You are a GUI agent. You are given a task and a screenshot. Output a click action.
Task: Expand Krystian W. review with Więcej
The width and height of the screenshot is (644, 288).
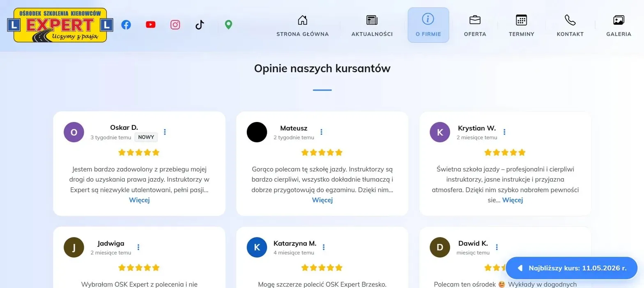click(513, 200)
